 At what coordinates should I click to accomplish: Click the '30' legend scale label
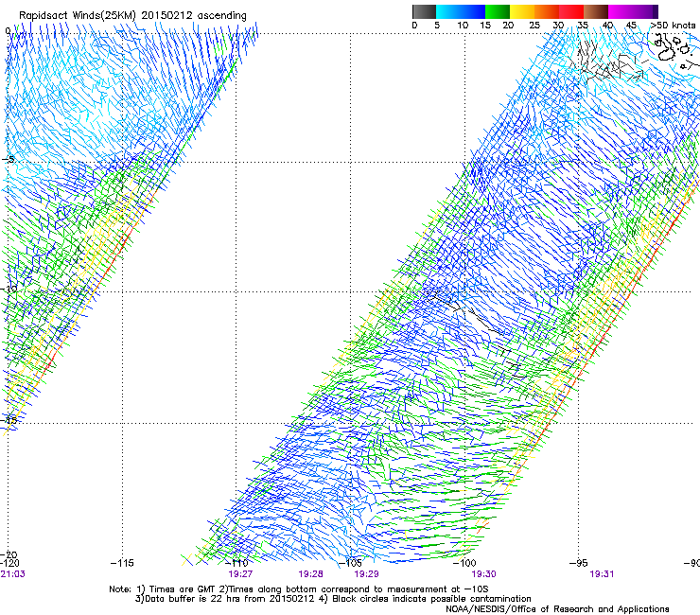[x=558, y=25]
